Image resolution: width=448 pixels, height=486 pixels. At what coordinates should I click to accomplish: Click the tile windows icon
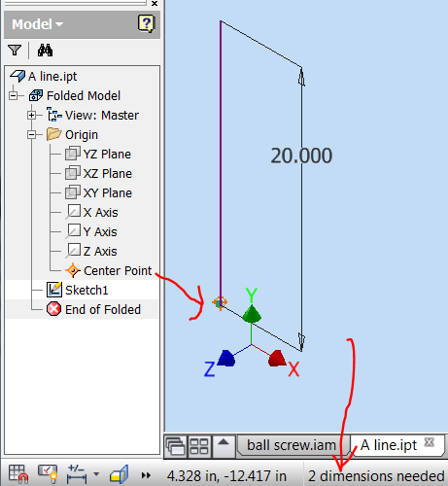coord(199,446)
